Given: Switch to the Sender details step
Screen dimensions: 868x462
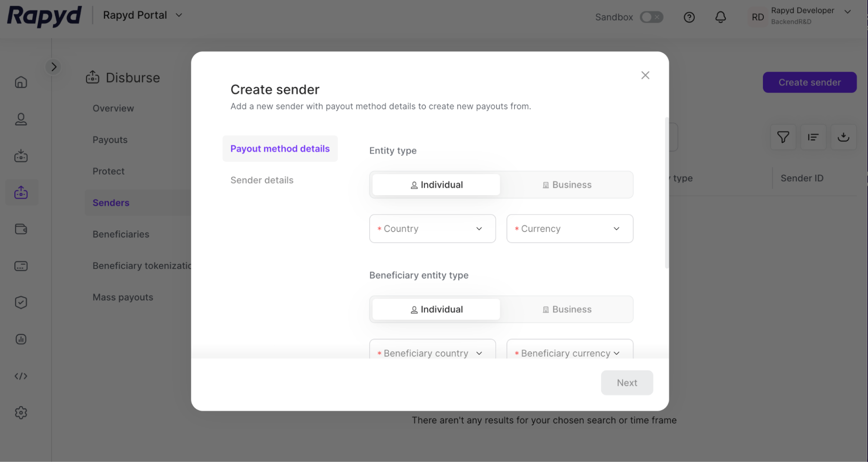Looking at the screenshot, I should [262, 180].
